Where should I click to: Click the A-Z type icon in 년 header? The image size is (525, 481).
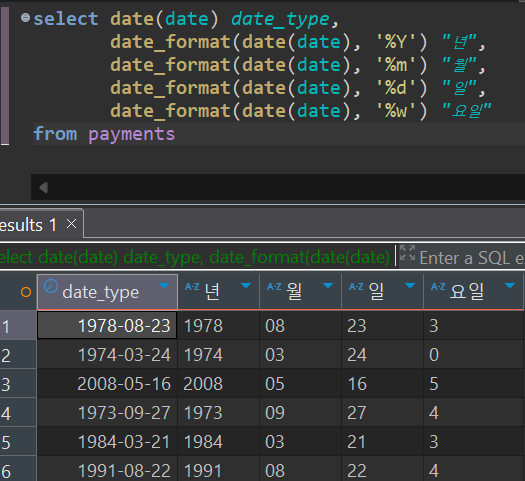coord(192,287)
